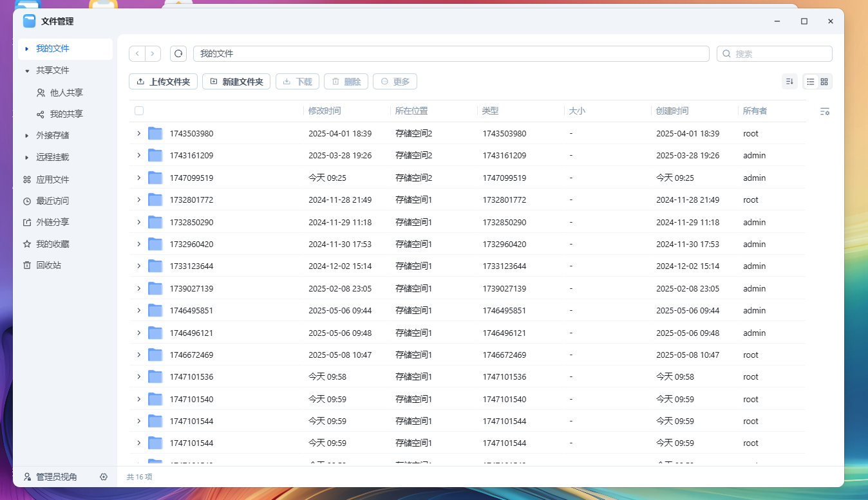Click the 下载 button
The height and width of the screenshot is (500, 868).
coord(297,82)
